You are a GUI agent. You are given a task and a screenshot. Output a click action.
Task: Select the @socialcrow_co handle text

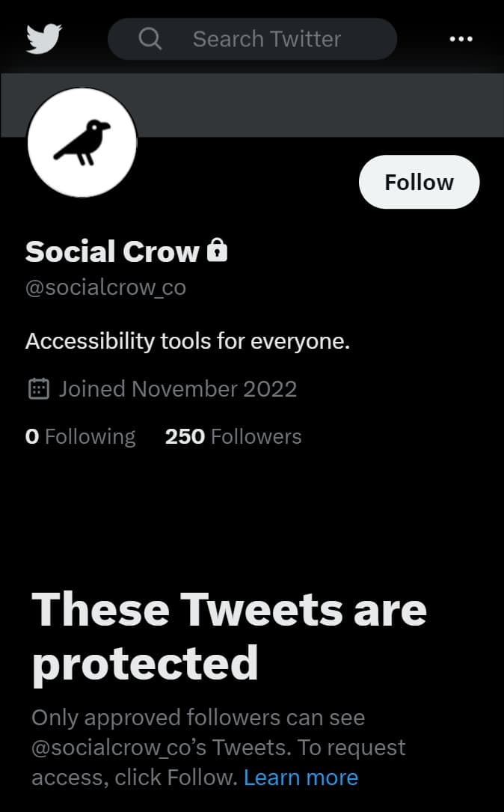pyautogui.click(x=105, y=287)
